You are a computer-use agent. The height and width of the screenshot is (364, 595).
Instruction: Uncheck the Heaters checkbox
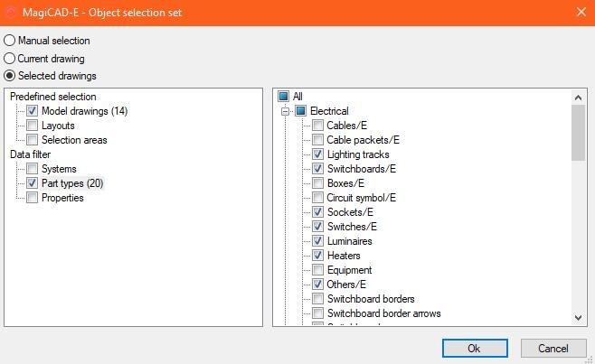coord(317,256)
